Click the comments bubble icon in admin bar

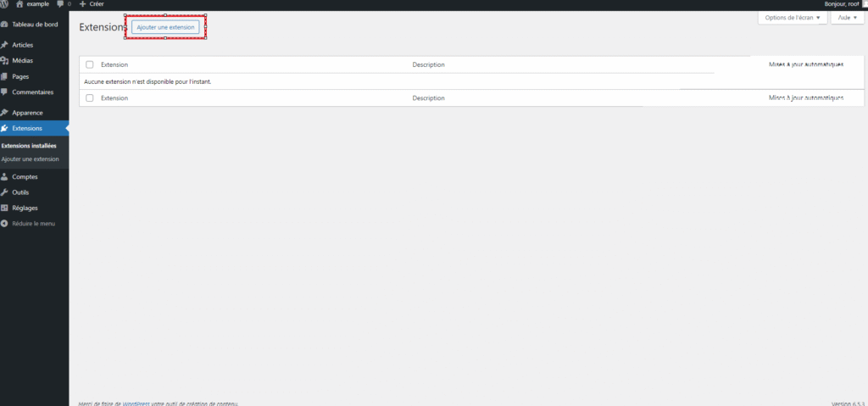[x=60, y=4]
